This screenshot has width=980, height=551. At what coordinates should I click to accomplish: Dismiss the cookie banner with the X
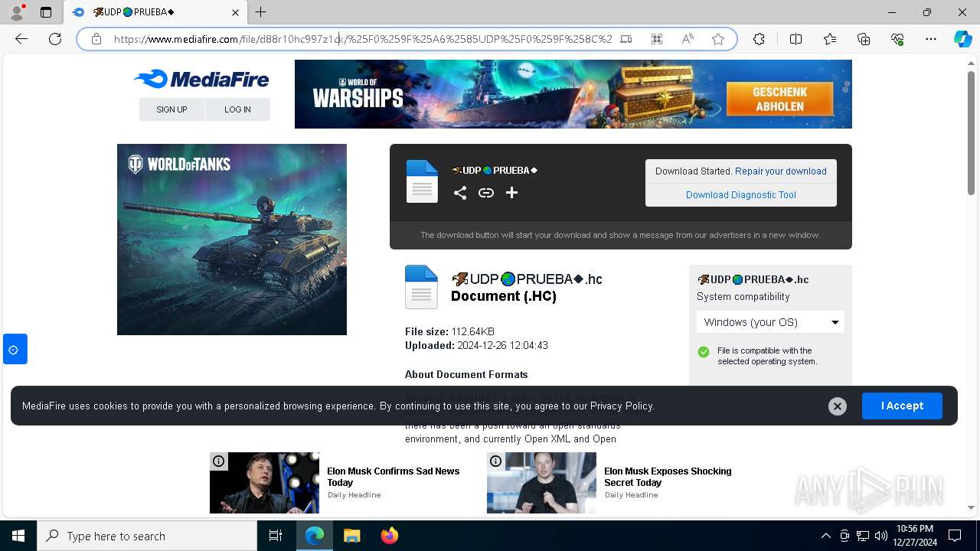click(838, 406)
